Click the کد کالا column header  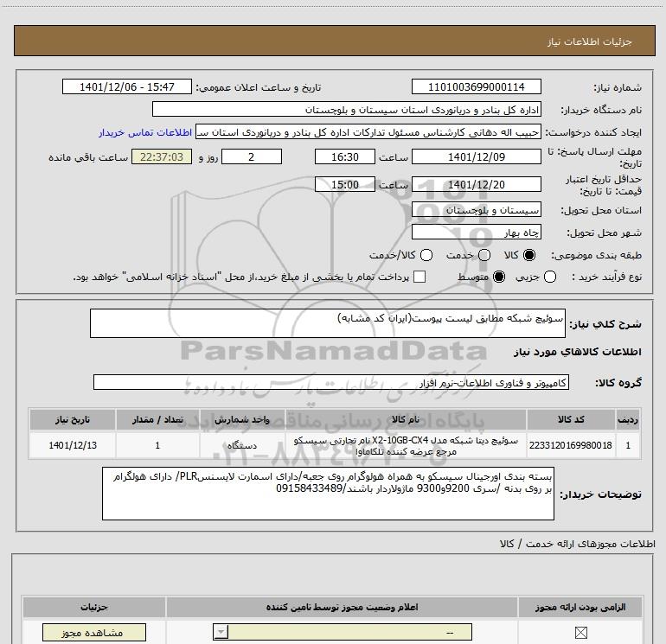click(571, 419)
